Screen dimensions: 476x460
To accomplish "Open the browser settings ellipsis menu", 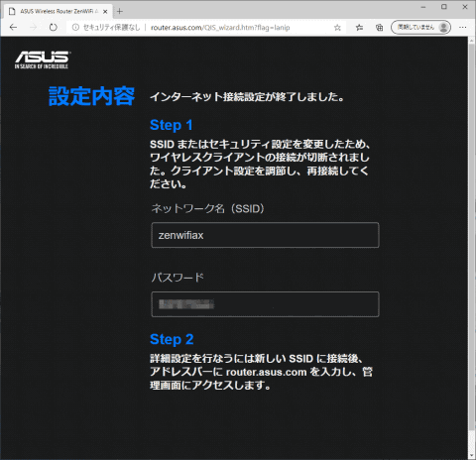I will [463, 27].
